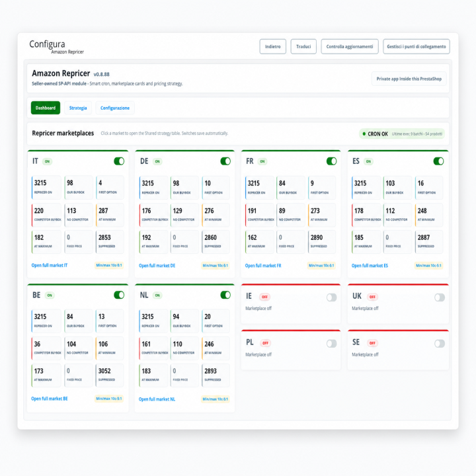Click the Min/max badge in BE card

(109, 399)
